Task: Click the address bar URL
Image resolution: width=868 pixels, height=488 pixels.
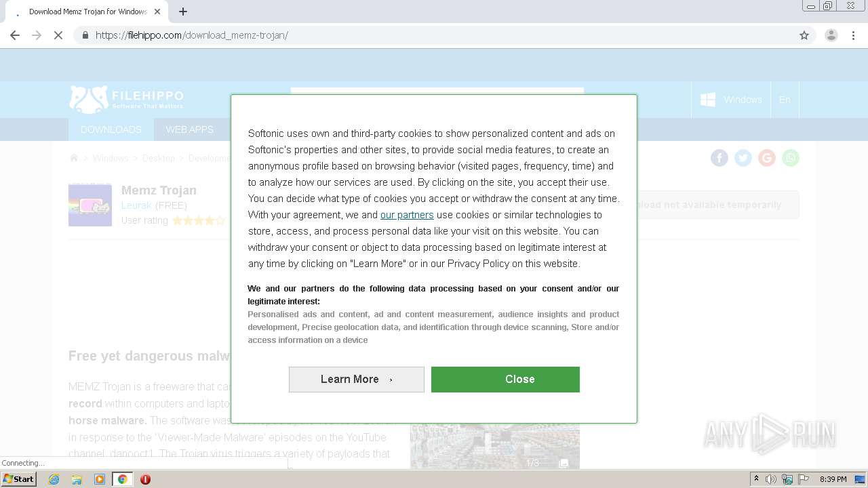Action: click(192, 35)
